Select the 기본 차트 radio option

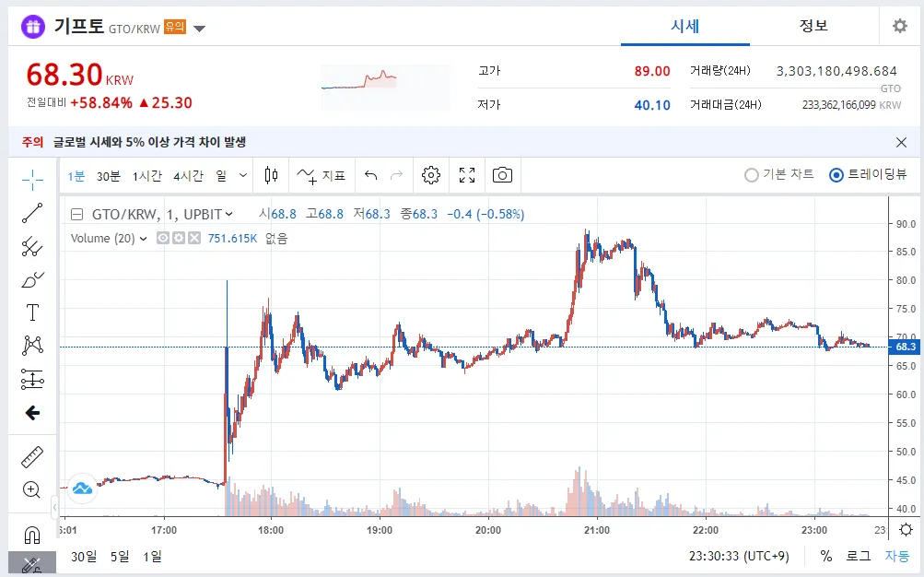(x=779, y=174)
